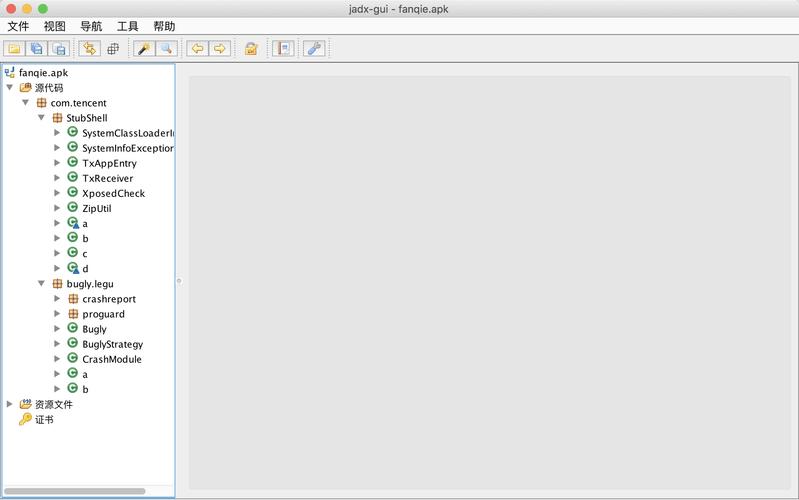
Task: Click the split pane collapse handle
Action: [179, 281]
